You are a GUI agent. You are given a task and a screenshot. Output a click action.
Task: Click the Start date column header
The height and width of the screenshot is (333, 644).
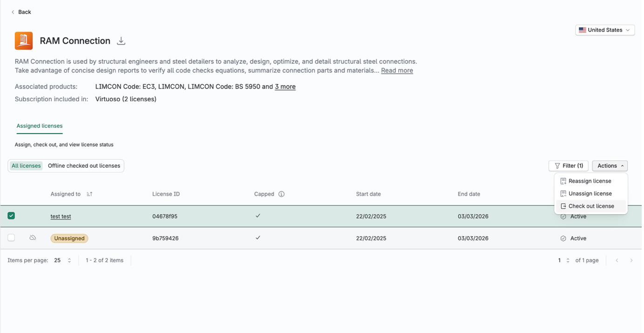click(x=369, y=194)
